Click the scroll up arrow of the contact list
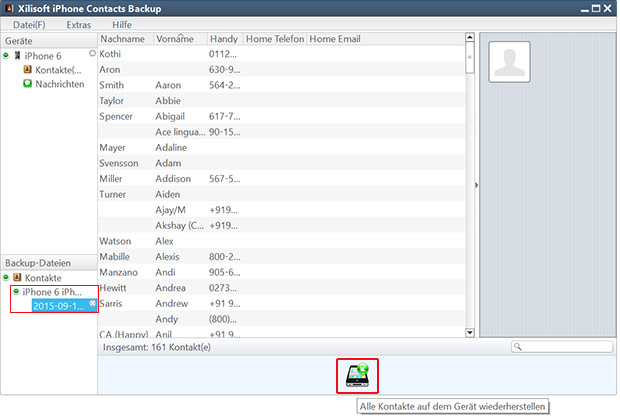The height and width of the screenshot is (418, 620). tap(470, 37)
